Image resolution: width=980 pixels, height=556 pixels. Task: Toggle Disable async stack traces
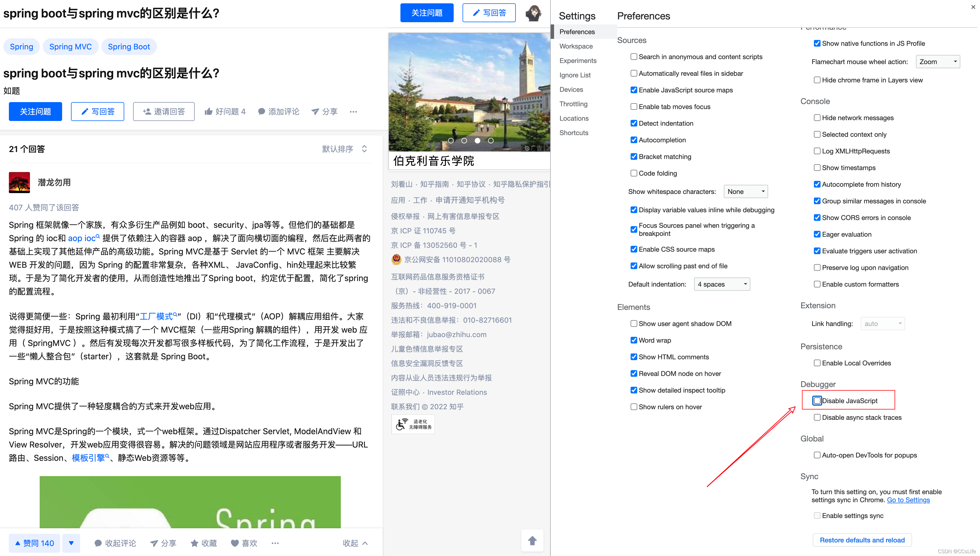coord(817,417)
